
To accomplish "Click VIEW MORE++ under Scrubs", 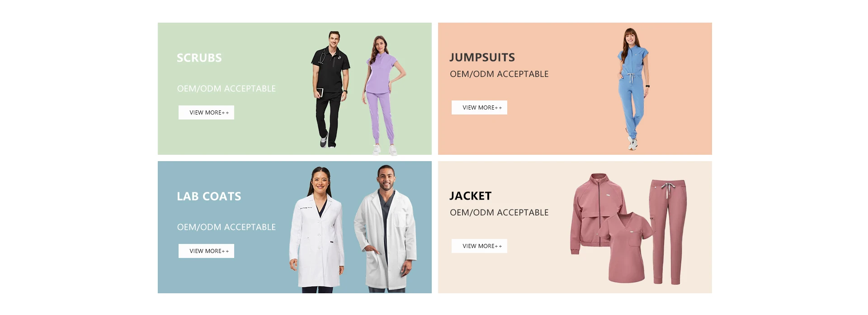I will [x=206, y=112].
